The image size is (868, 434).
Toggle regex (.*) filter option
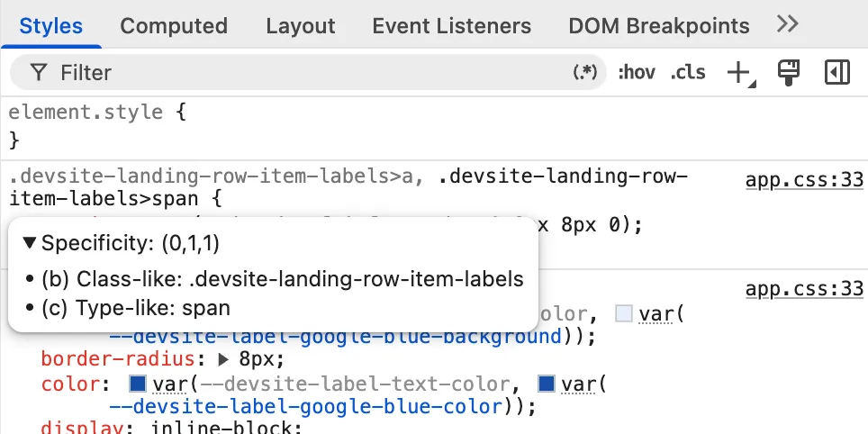coord(584,72)
